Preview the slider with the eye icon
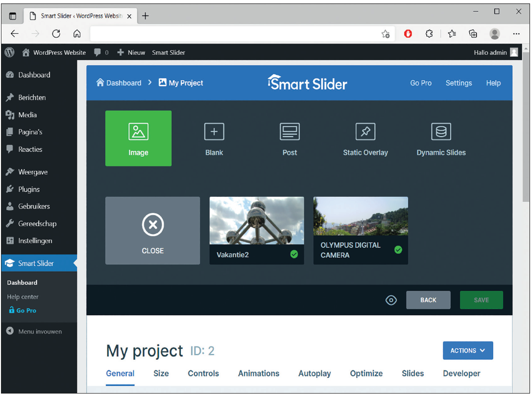The height and width of the screenshot is (396, 532). click(391, 300)
